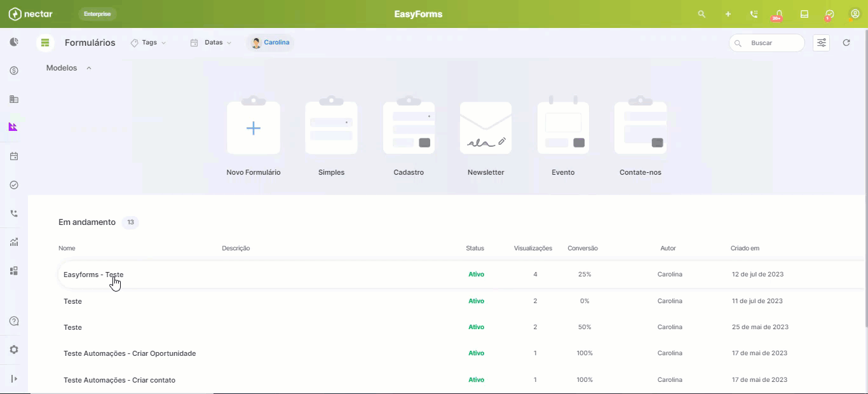Open the Tags filter dropdown
Viewport: 868px width, 394px height.
point(148,43)
